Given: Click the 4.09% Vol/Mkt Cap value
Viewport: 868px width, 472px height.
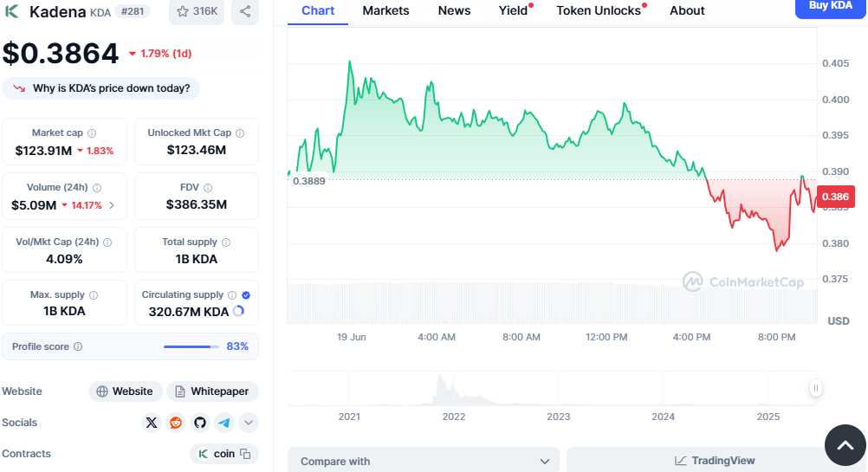Looking at the screenshot, I should tap(64, 259).
